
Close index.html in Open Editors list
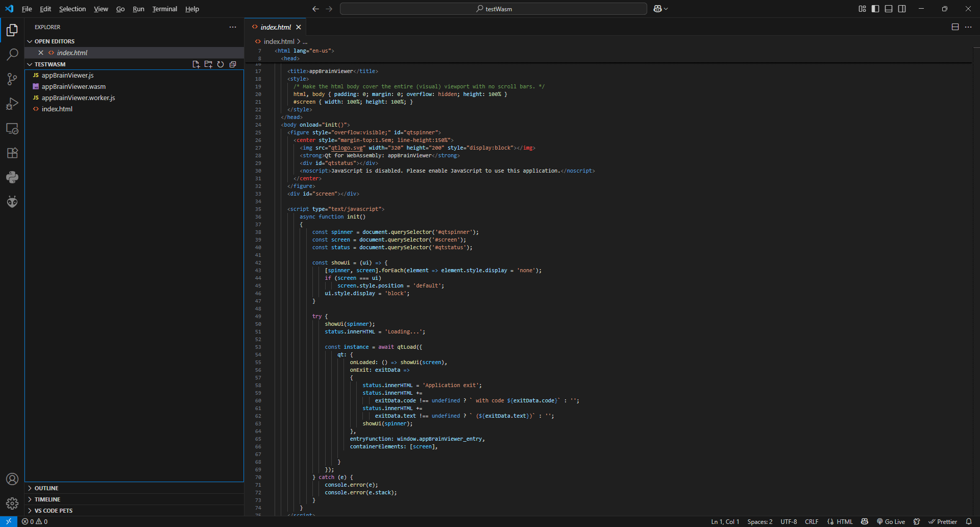[x=41, y=53]
